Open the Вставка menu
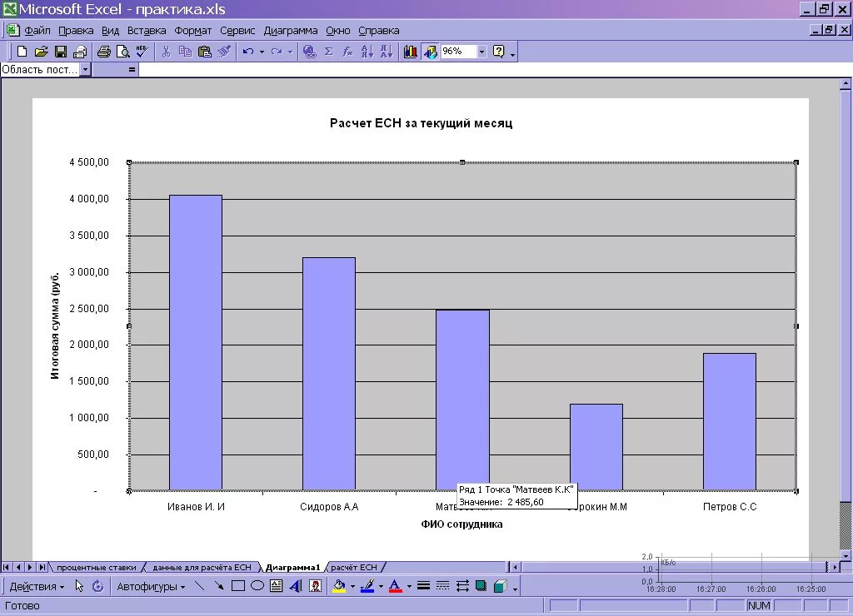Viewport: 853px width, 616px height. 147,31
